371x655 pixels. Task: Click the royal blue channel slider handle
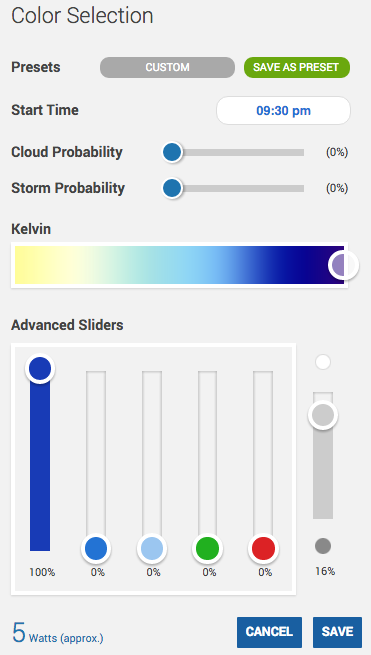tap(40, 368)
